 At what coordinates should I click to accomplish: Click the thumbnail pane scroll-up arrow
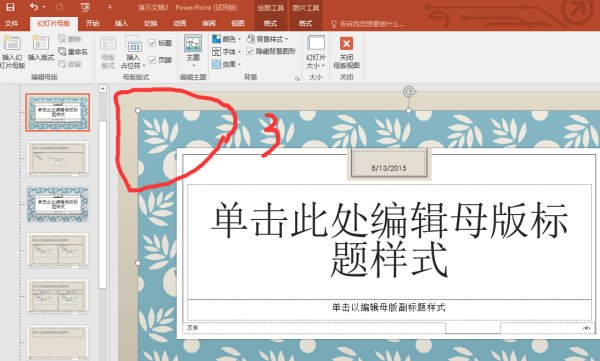[103, 88]
